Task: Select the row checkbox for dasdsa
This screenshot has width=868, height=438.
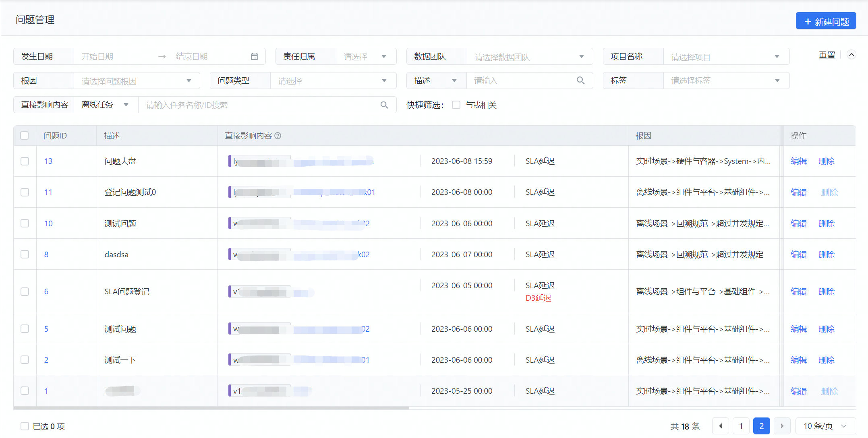Action: (x=25, y=254)
